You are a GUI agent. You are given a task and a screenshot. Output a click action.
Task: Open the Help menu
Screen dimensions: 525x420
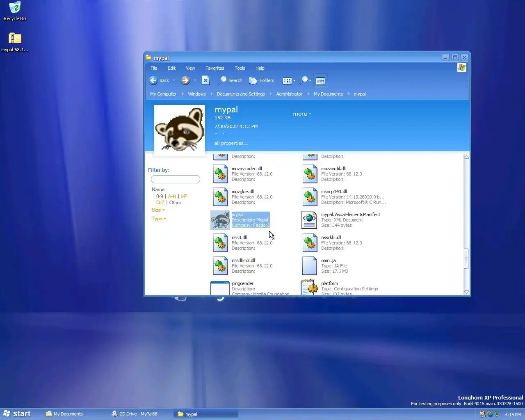tap(260, 68)
